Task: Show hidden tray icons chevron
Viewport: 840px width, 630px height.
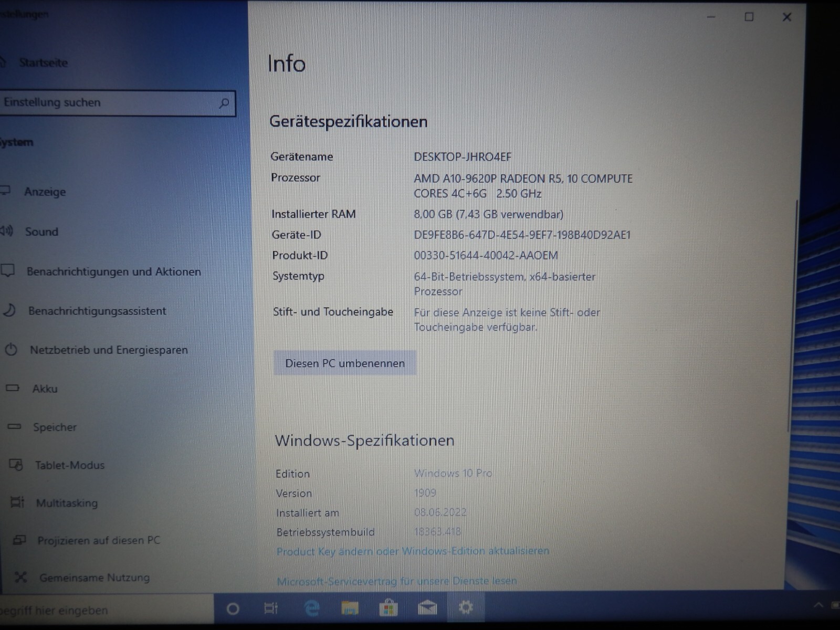Action: pos(818,605)
